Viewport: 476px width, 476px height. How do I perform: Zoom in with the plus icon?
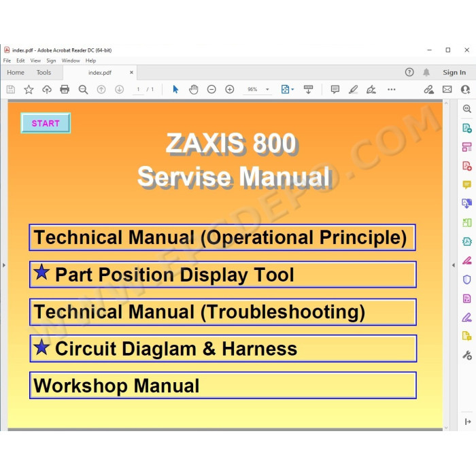coord(230,89)
